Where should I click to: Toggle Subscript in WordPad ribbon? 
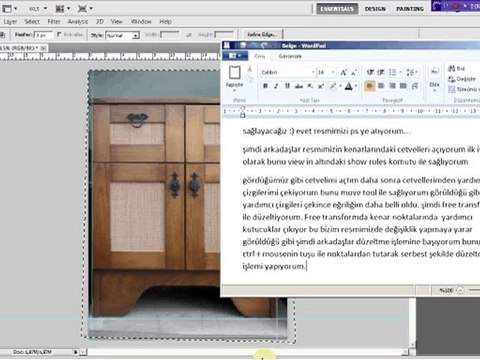pyautogui.click(x=310, y=86)
